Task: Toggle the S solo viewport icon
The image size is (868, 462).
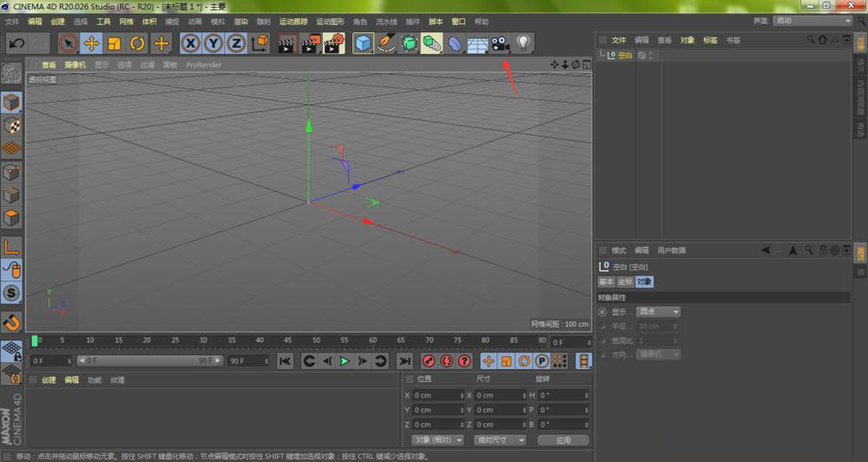Action: click(11, 293)
